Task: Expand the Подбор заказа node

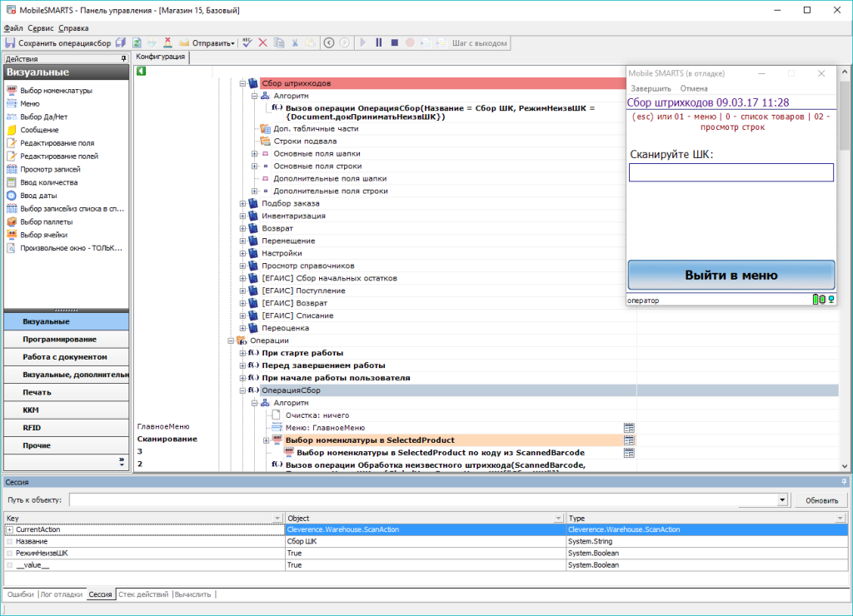Action: point(242,203)
